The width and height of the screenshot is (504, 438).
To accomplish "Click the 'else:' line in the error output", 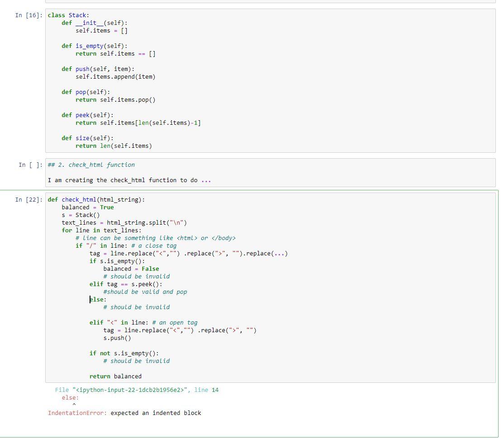I will tap(71, 397).
